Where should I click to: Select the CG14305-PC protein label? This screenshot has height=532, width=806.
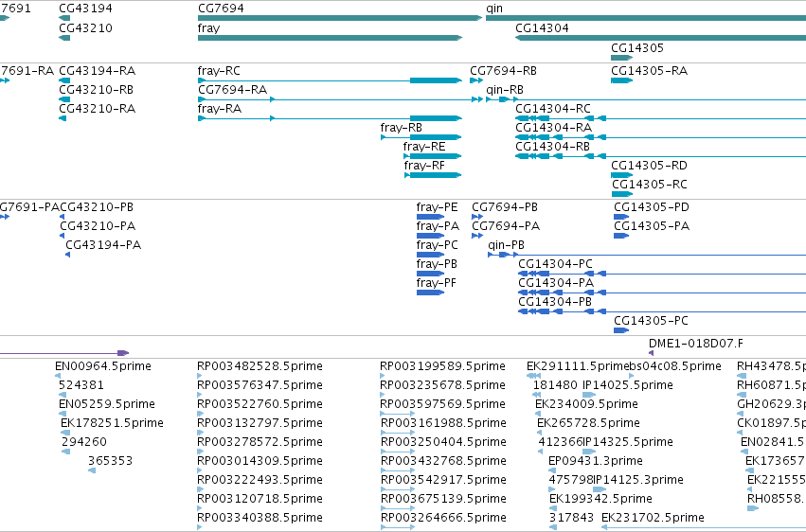pyautogui.click(x=651, y=322)
